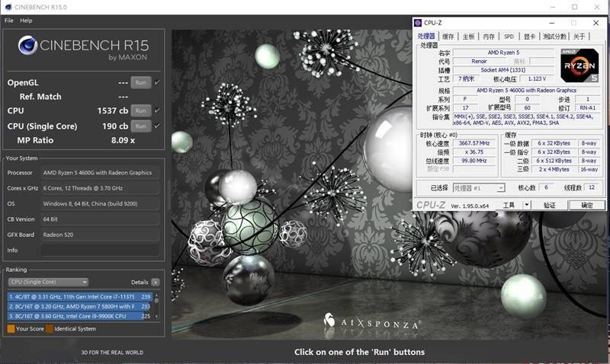The image size is (610, 364).
Task: Click the bus speed value 99.80 MHz
Action: (474, 161)
